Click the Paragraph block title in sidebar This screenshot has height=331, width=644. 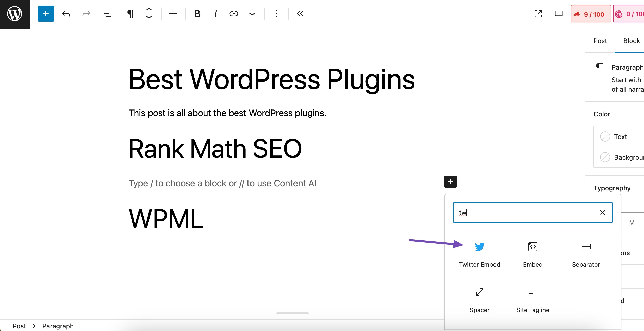(x=627, y=67)
